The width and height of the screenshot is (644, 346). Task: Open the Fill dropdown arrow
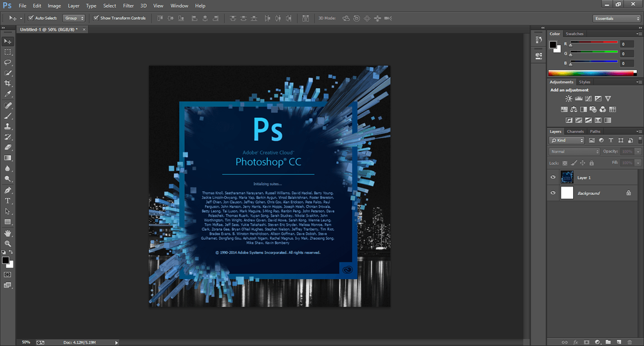[638, 163]
